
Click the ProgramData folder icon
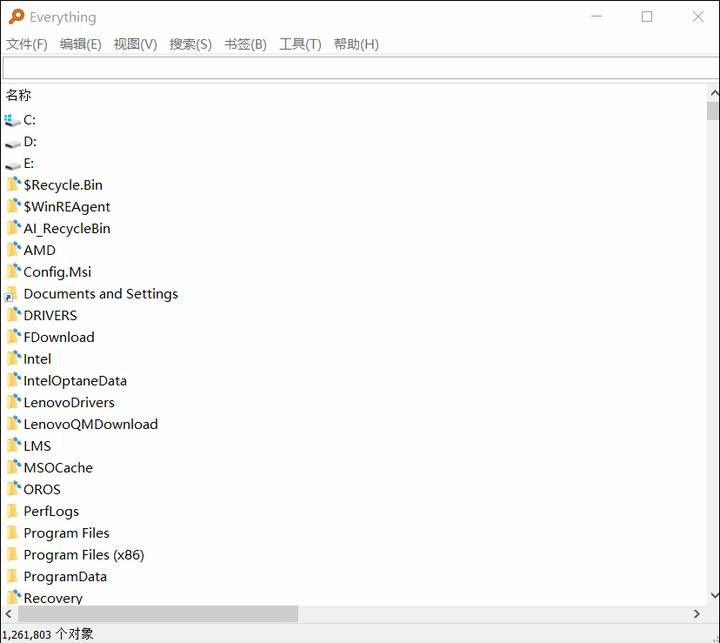click(13, 576)
